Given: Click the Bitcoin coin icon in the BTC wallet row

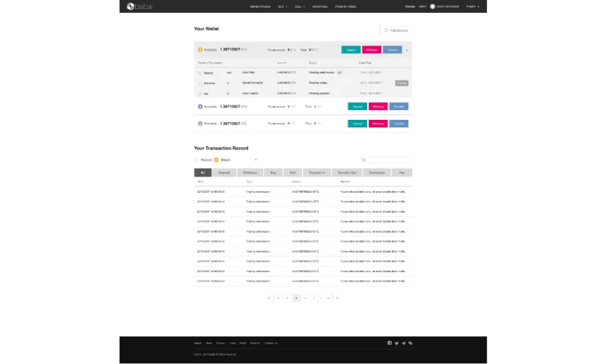Looking at the screenshot, I should [x=200, y=49].
